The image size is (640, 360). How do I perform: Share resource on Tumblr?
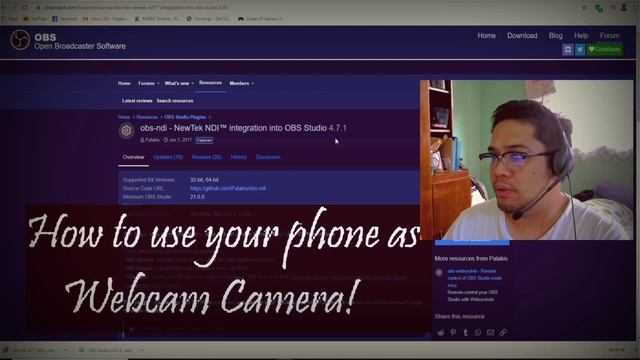466,333
